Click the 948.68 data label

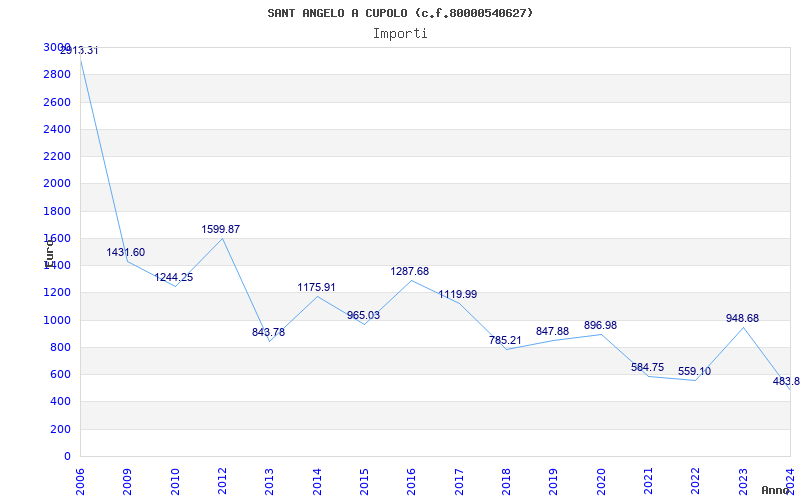742,319
